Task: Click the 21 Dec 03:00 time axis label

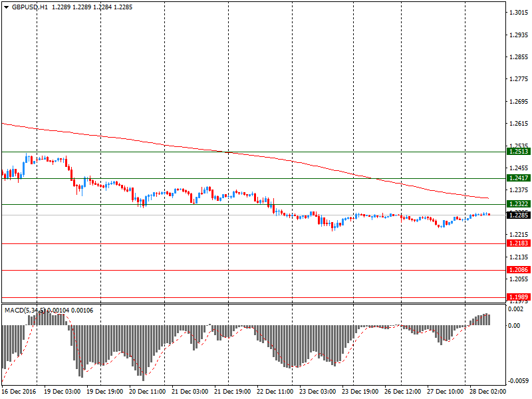Action: pos(190,392)
